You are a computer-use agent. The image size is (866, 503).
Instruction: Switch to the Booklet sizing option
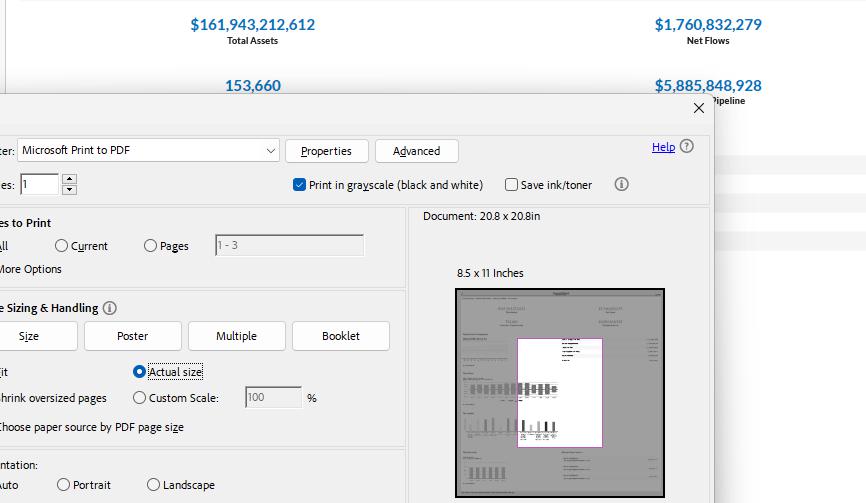[x=340, y=336]
